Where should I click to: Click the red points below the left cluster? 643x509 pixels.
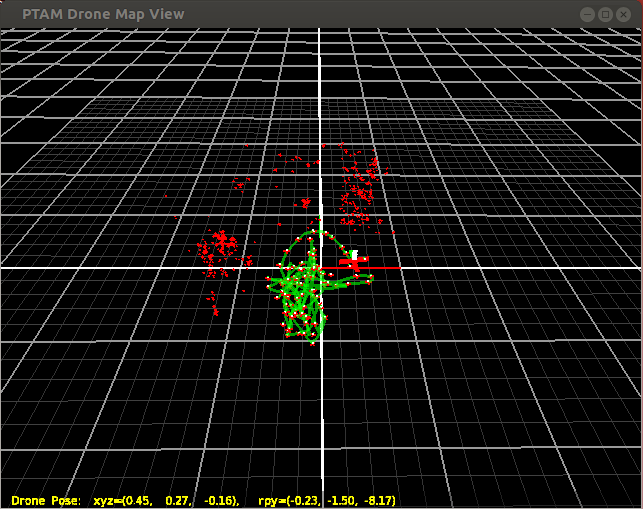213,302
